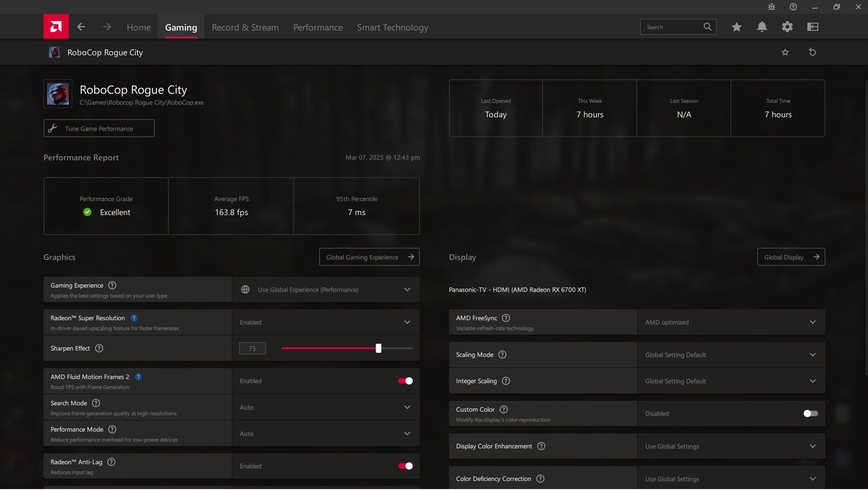Open the help question mark in title bar
The image size is (868, 490).
point(793,7)
